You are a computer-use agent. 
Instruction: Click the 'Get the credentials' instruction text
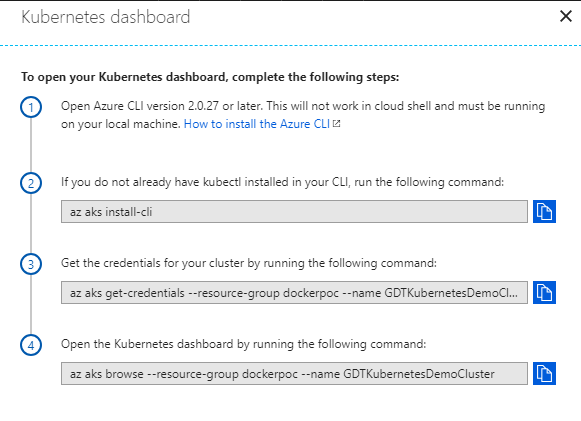pyautogui.click(x=249, y=263)
